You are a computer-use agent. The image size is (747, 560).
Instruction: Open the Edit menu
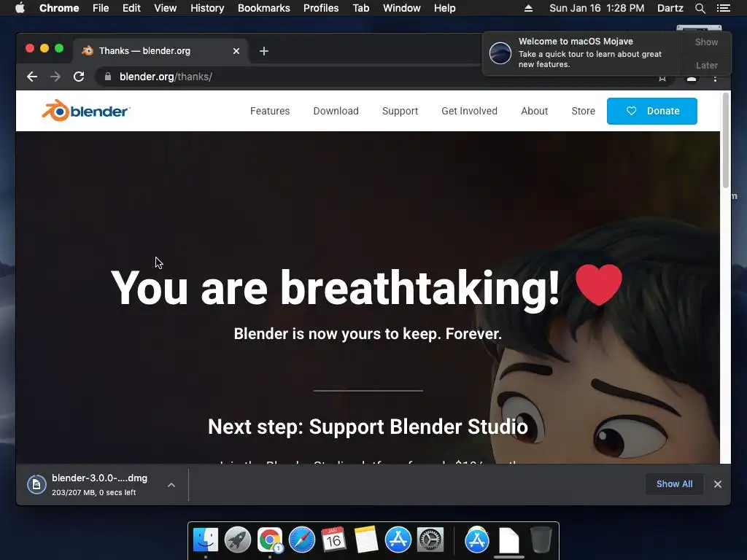coord(131,8)
